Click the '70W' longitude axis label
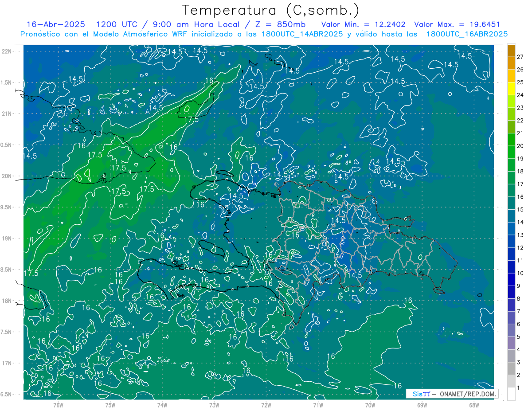 click(370, 405)
